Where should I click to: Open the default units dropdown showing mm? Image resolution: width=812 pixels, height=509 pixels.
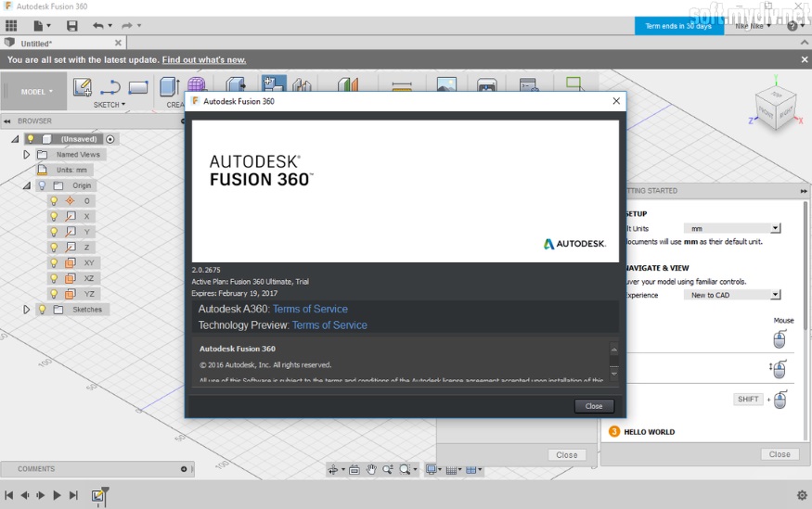tap(732, 228)
